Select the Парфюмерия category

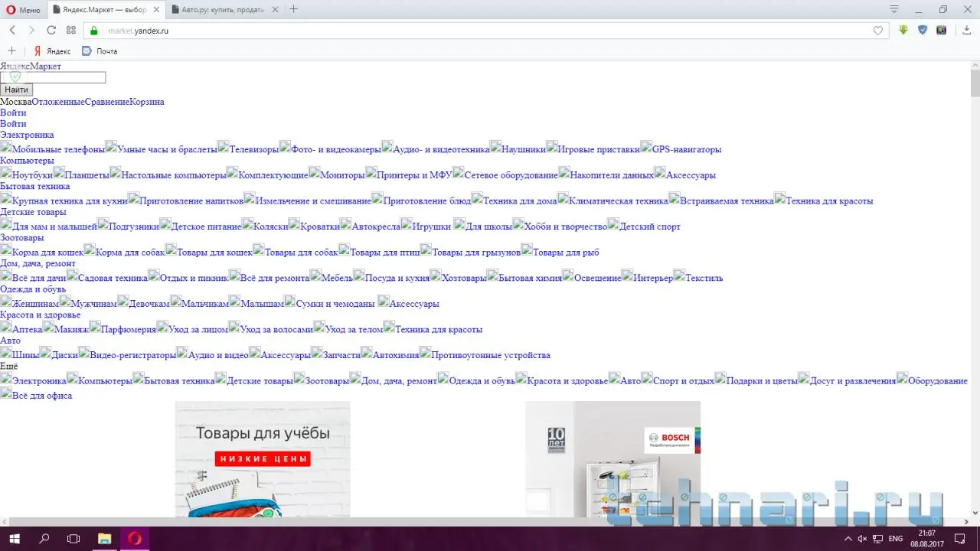(x=129, y=330)
